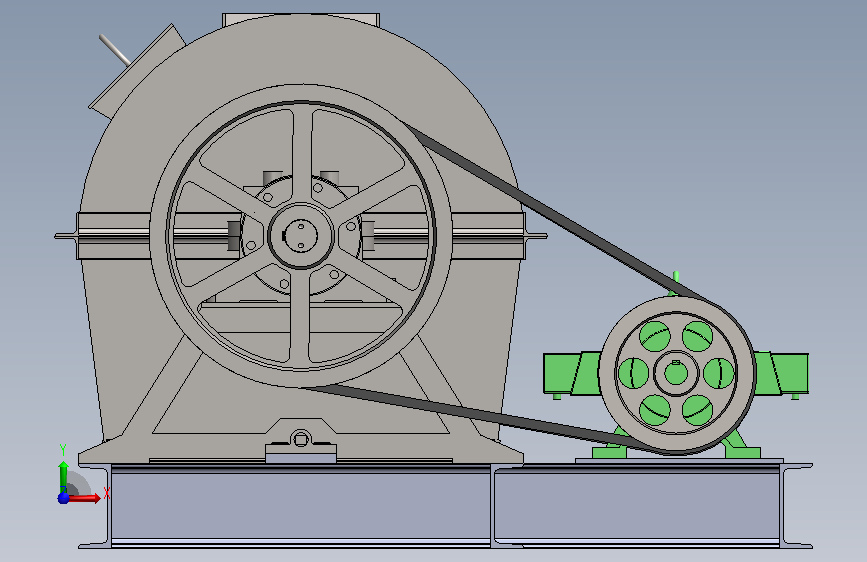The height and width of the screenshot is (562, 867).
Task: Select the thin lever rod at upper left
Action: [x=115, y=50]
